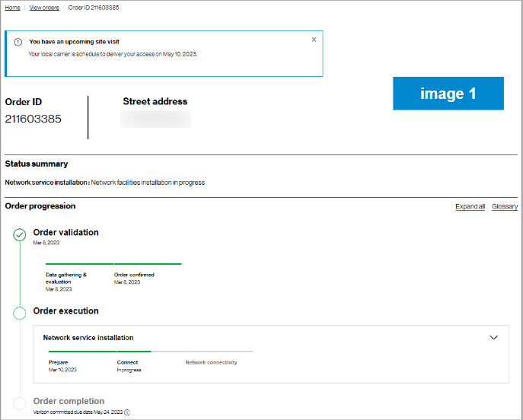
Task: Click the Order ID 211603385 breadcrumb
Action: [95, 8]
